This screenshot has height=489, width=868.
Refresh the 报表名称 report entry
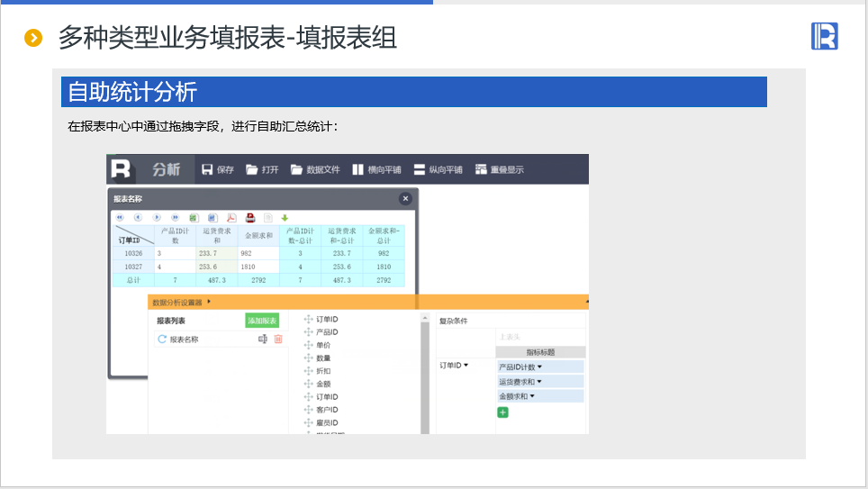tap(162, 340)
